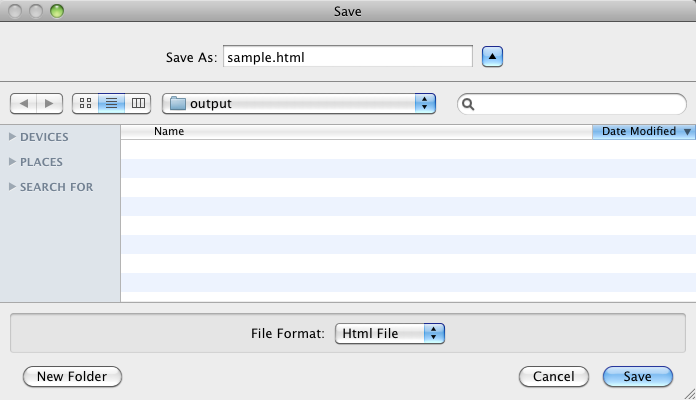Expand the PLACES sidebar section
The image size is (696, 400).
[x=12, y=162]
